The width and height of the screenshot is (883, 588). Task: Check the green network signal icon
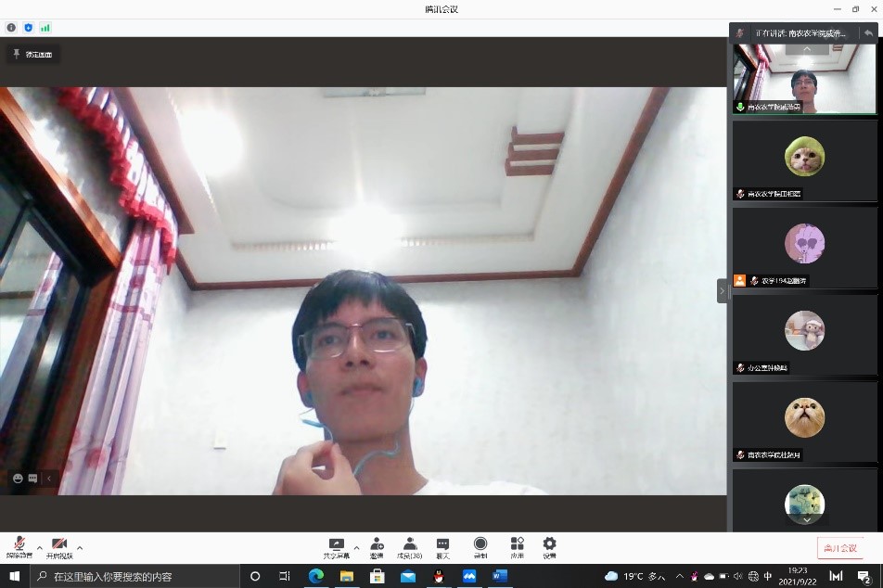pos(45,28)
